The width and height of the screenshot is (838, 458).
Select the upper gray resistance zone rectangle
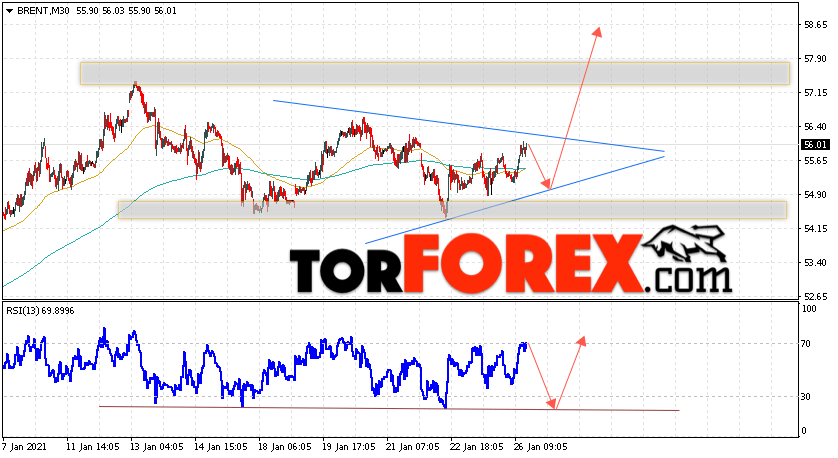click(434, 73)
